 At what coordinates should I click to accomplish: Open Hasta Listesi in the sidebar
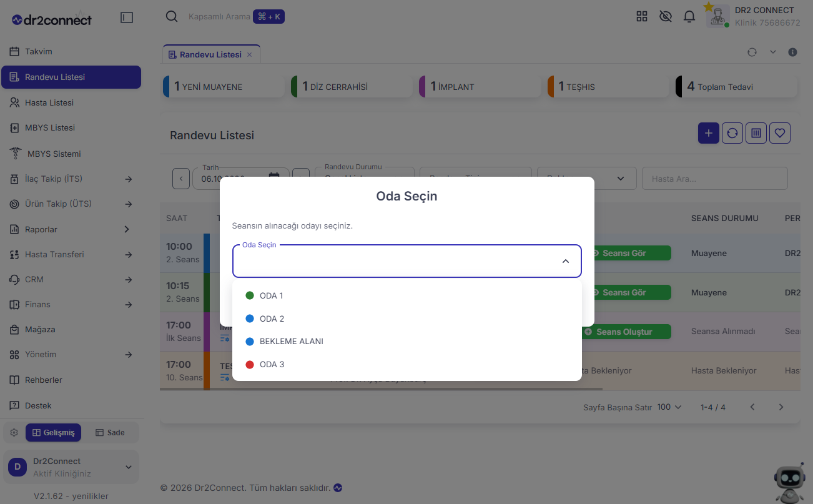pos(71,102)
